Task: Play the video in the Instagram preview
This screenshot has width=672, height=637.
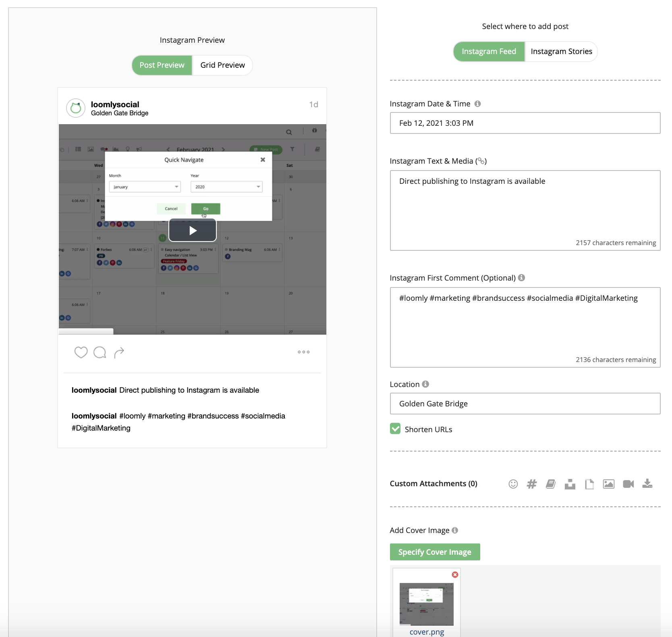Action: pyautogui.click(x=193, y=230)
